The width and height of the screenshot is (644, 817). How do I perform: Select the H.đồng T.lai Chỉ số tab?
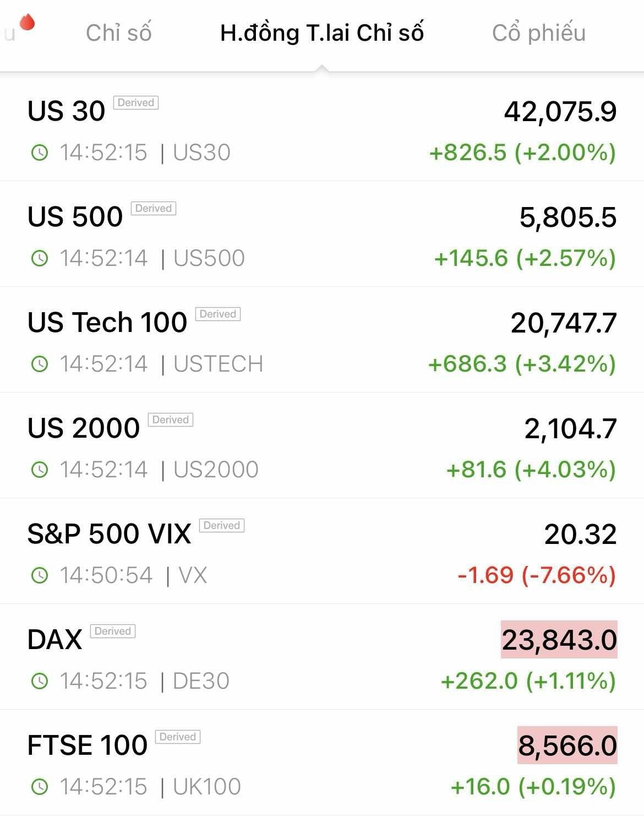pyautogui.click(x=322, y=33)
